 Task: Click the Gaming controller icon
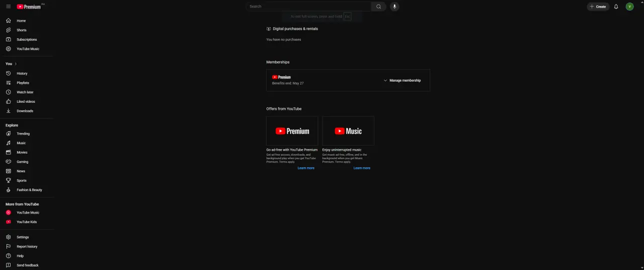8,162
